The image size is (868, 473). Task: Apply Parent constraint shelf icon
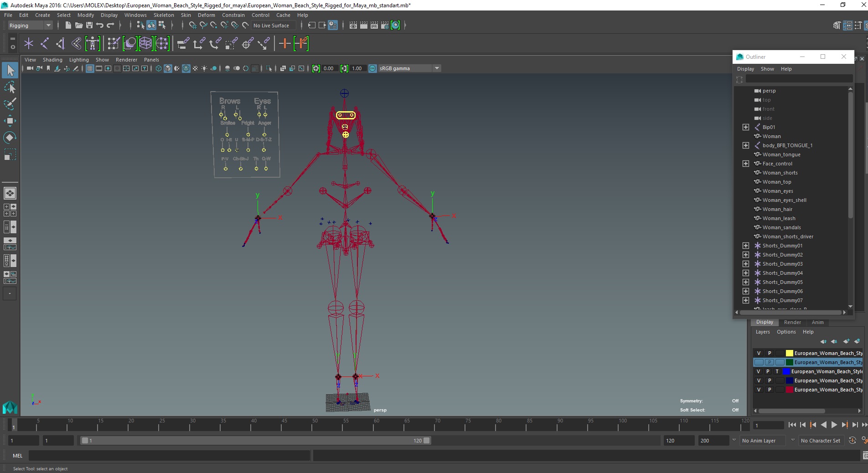(183, 44)
